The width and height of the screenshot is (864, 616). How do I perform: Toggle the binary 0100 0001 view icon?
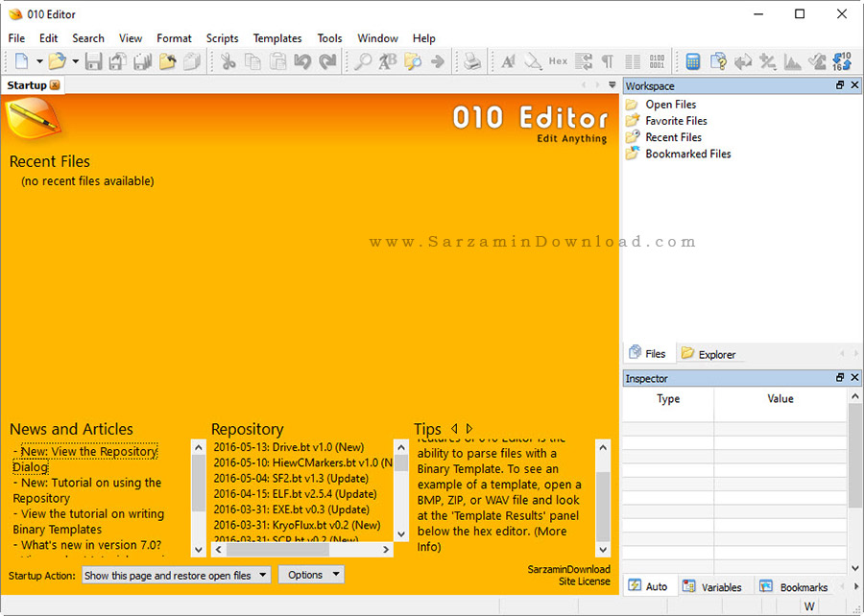[657, 61]
